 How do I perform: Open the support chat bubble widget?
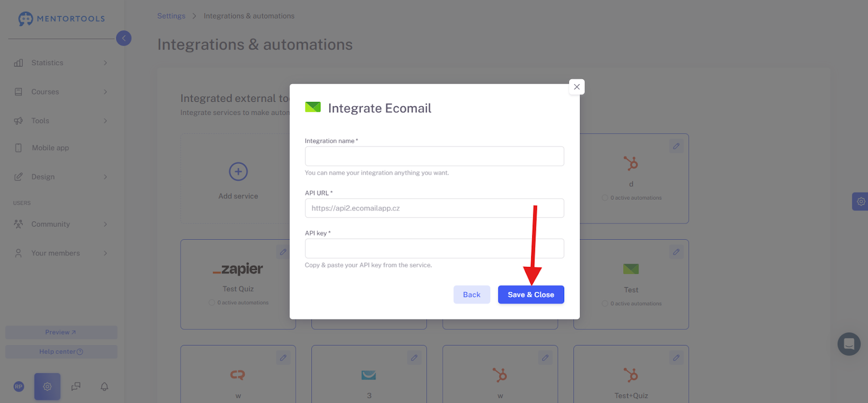pos(849,344)
